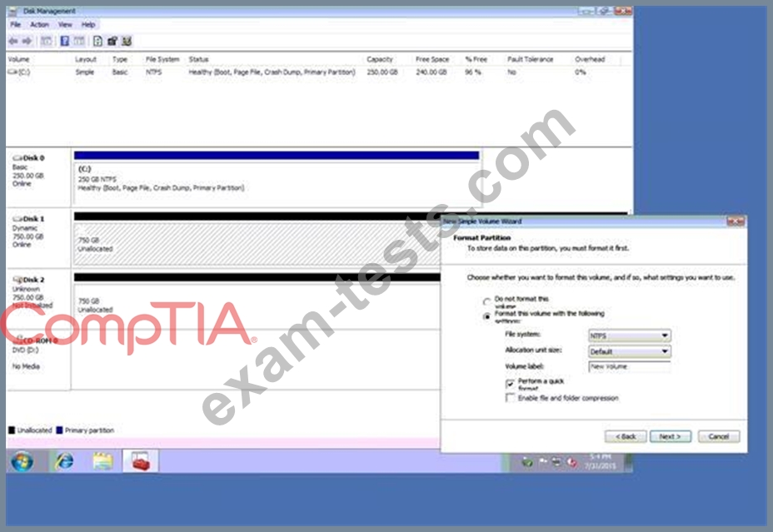Open the Action menu
The width and height of the screenshot is (773, 532).
click(39, 25)
